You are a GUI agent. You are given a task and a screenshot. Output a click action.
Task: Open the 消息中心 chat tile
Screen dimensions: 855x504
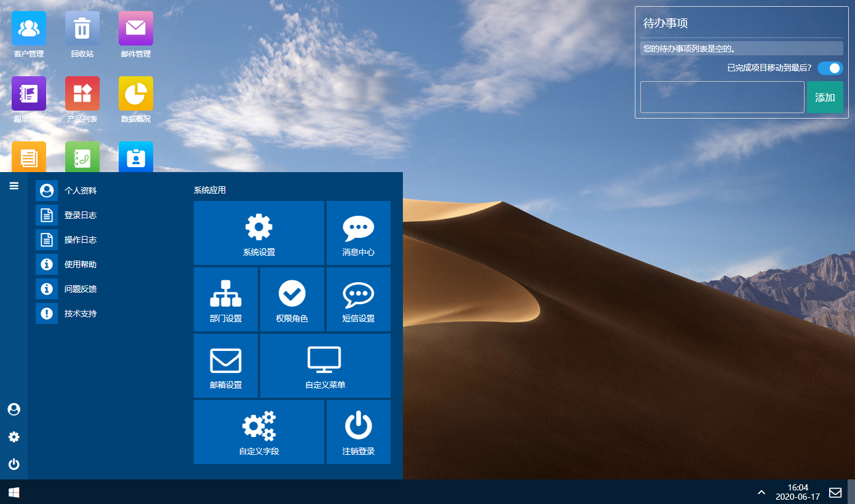pyautogui.click(x=359, y=233)
